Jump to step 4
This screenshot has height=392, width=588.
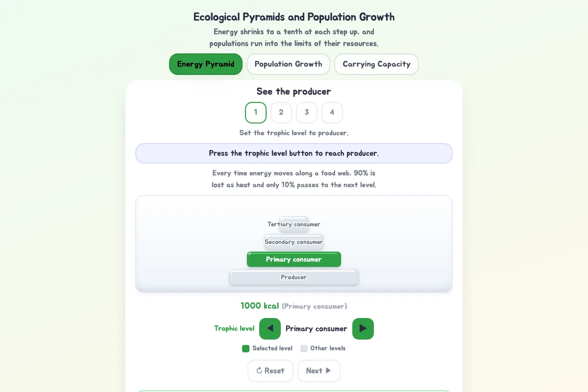332,113
